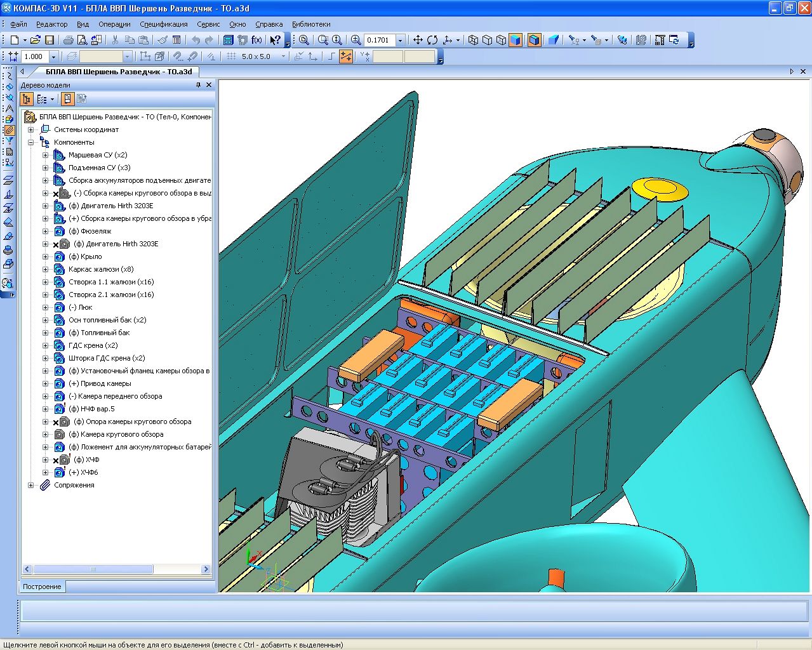Image resolution: width=812 pixels, height=650 pixels.
Task: Toggle the highlighted snapping mode button
Action: tap(346, 56)
